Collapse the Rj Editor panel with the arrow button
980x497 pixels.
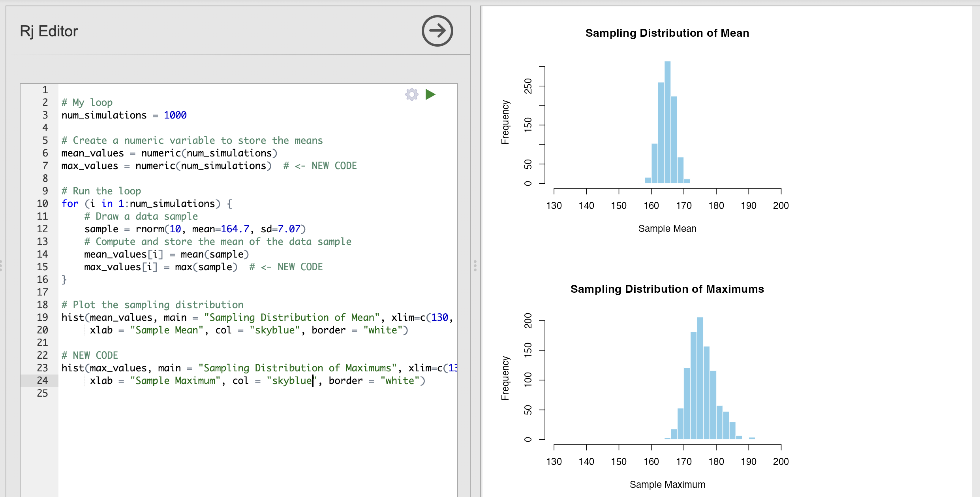click(x=437, y=31)
